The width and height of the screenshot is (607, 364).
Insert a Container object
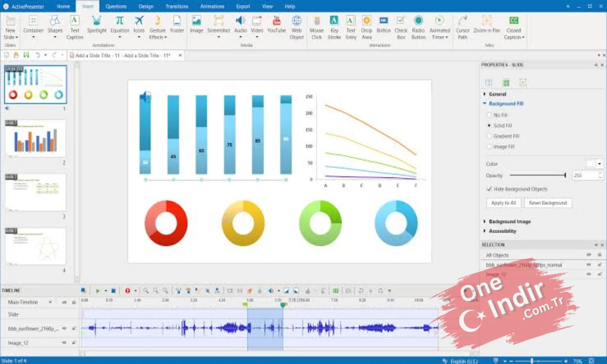(33, 27)
